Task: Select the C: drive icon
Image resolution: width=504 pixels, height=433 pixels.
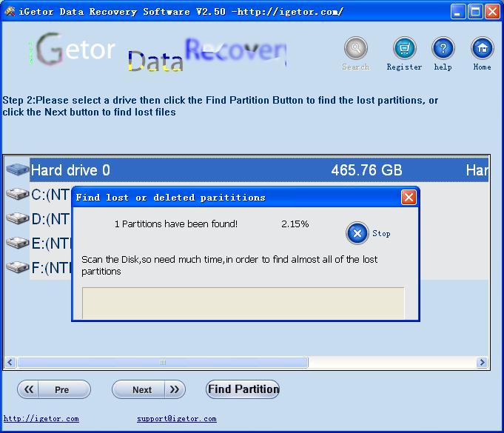Action: (x=17, y=194)
